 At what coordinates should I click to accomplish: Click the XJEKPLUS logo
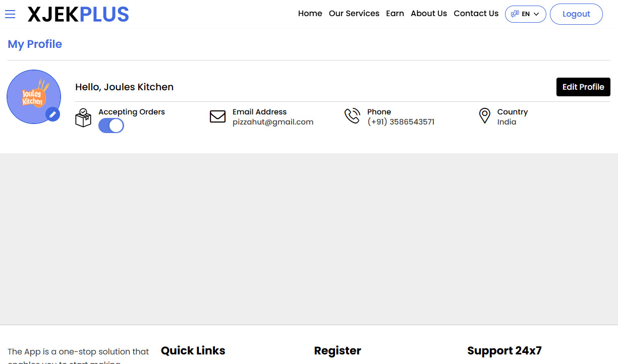78,15
